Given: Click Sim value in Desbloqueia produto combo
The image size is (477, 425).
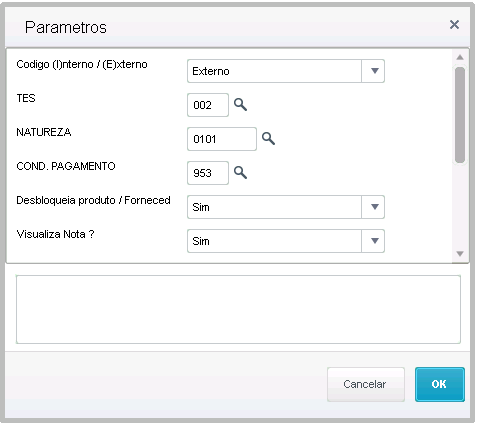Looking at the screenshot, I should click(x=201, y=207).
